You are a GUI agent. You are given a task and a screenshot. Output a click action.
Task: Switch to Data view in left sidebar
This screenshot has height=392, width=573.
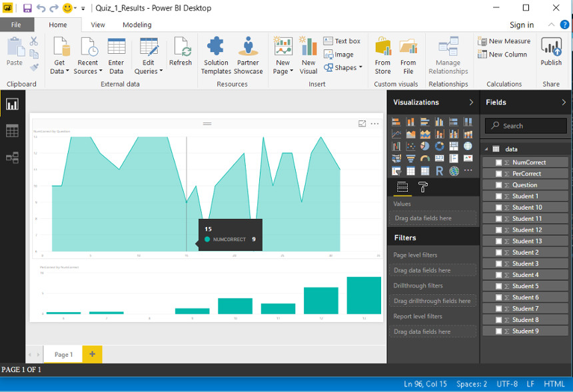(12, 130)
